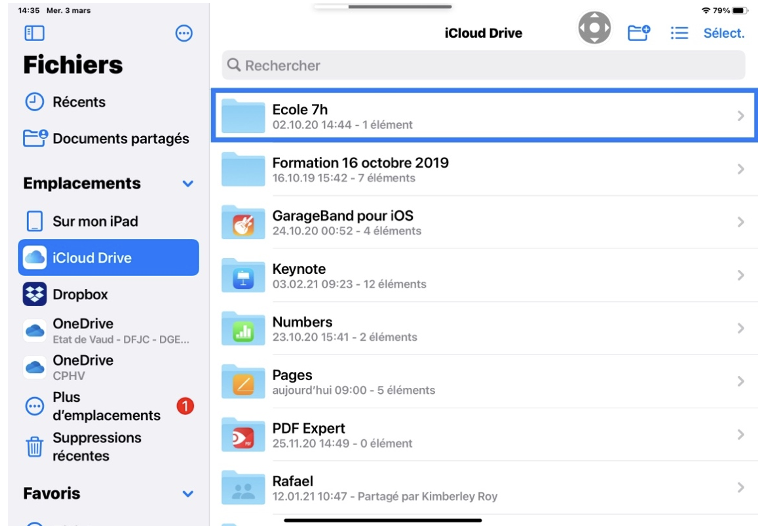Open OneDrive CPHV location

click(108, 367)
